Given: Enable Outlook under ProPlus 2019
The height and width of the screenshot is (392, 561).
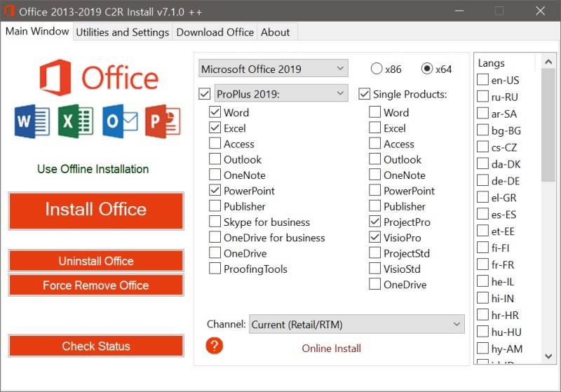Looking at the screenshot, I should tap(215, 159).
